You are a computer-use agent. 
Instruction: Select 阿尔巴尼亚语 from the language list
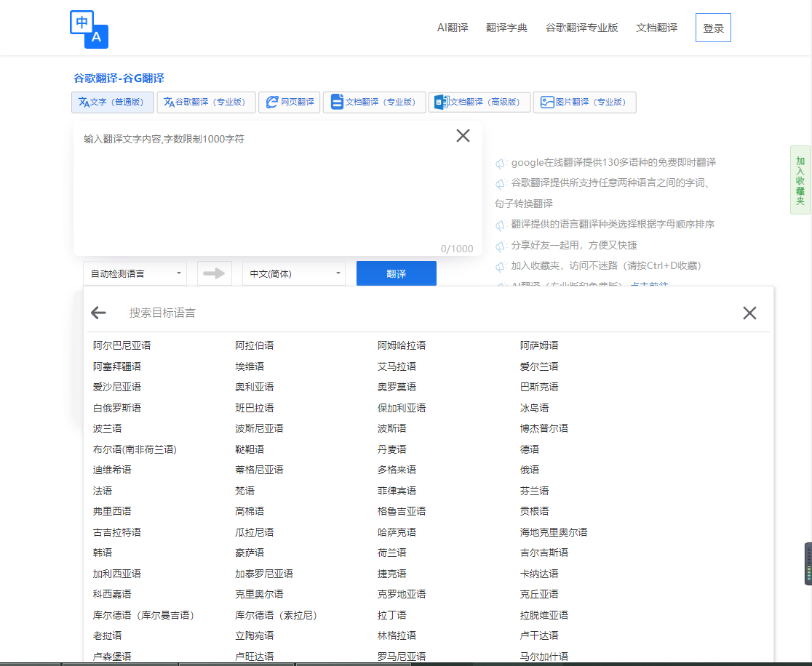click(x=122, y=345)
